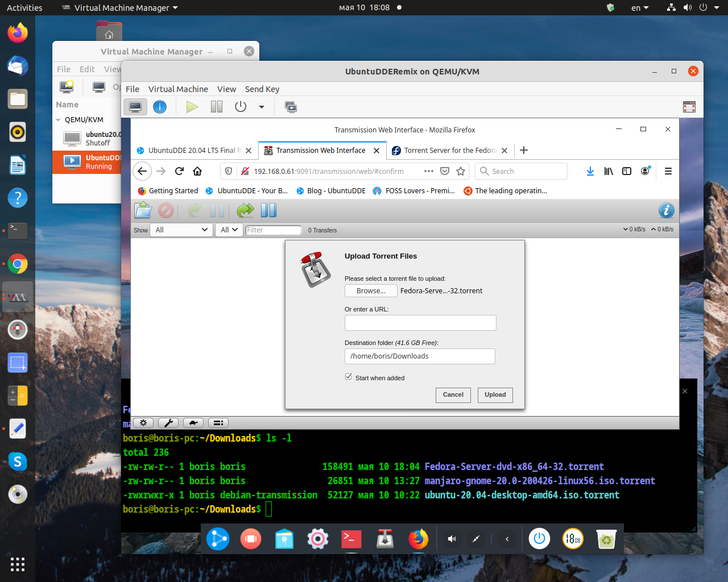The image size is (728, 582).
Task: Open Transmission inspector info icon
Action: [667, 210]
